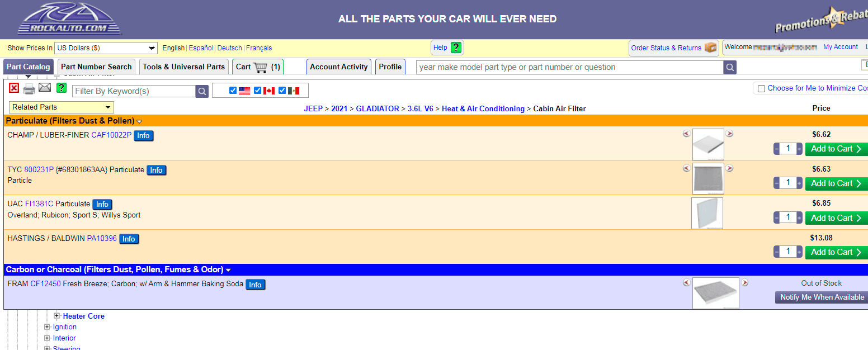Open FRAM CF12450 product thumbnail
868x350 pixels.
[716, 293]
